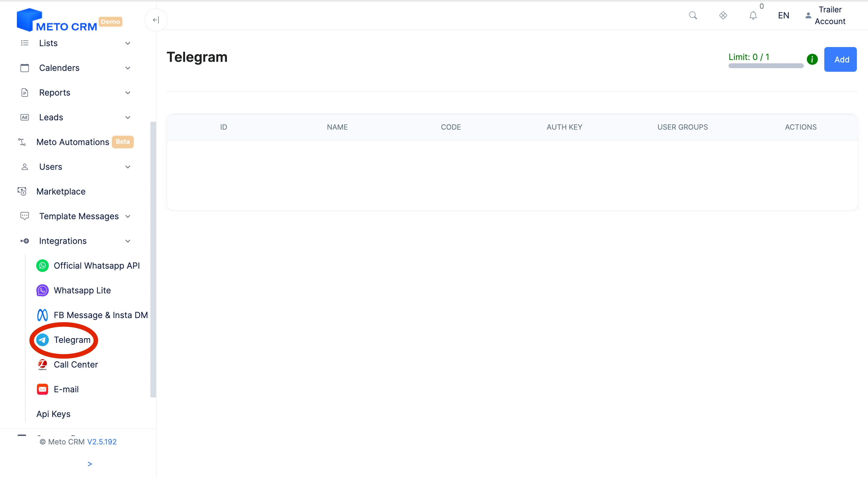Click the Leads ad icon
This screenshot has width=868, height=477.
click(25, 117)
